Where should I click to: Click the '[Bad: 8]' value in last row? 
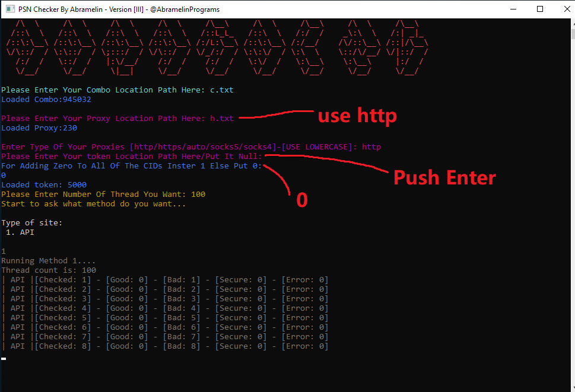[182, 346]
